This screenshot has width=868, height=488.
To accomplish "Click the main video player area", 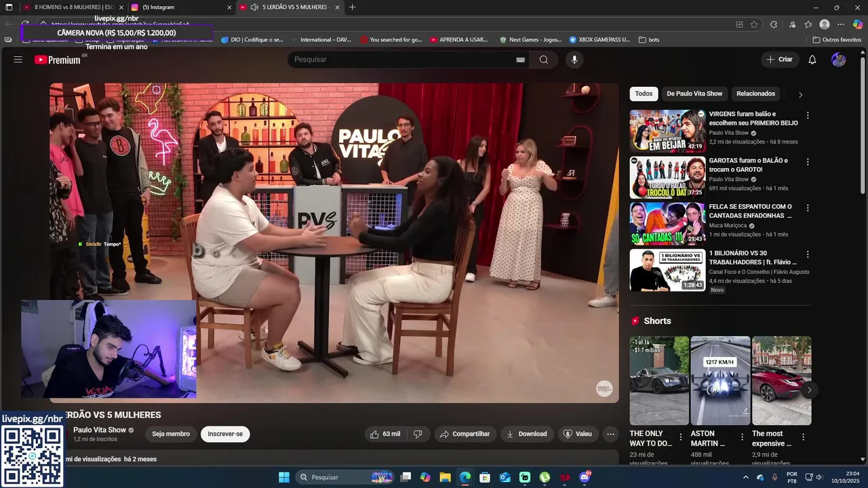I will pos(334,243).
